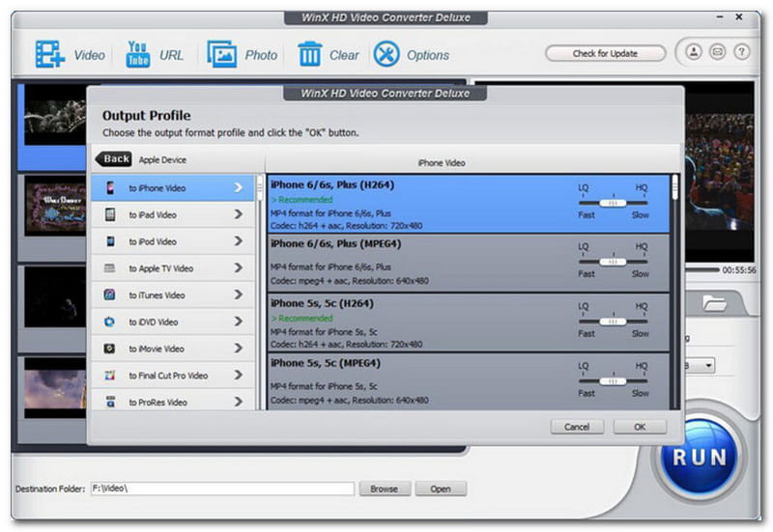Screen dimensions: 773x532
Task: Open the output folder icon tab
Action: (x=715, y=304)
